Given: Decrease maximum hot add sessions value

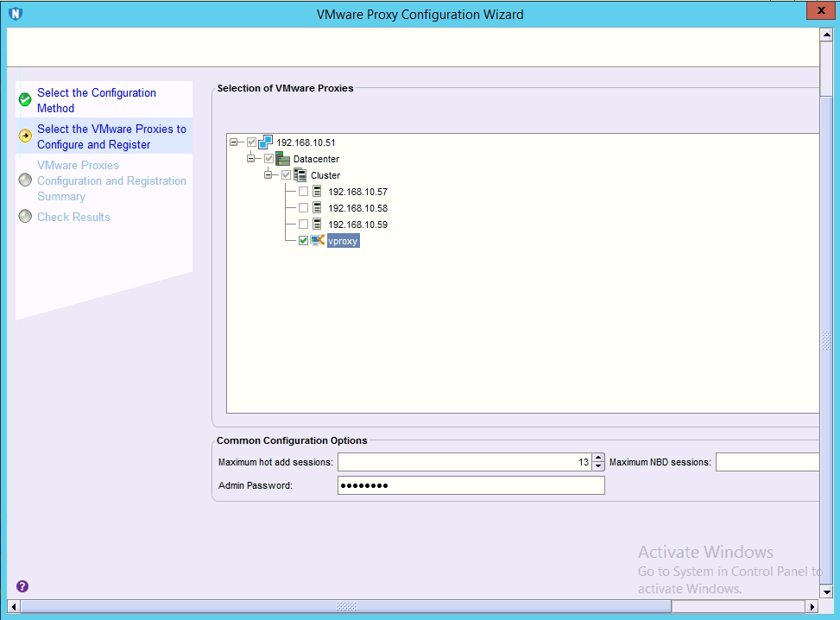Looking at the screenshot, I should (x=598, y=466).
